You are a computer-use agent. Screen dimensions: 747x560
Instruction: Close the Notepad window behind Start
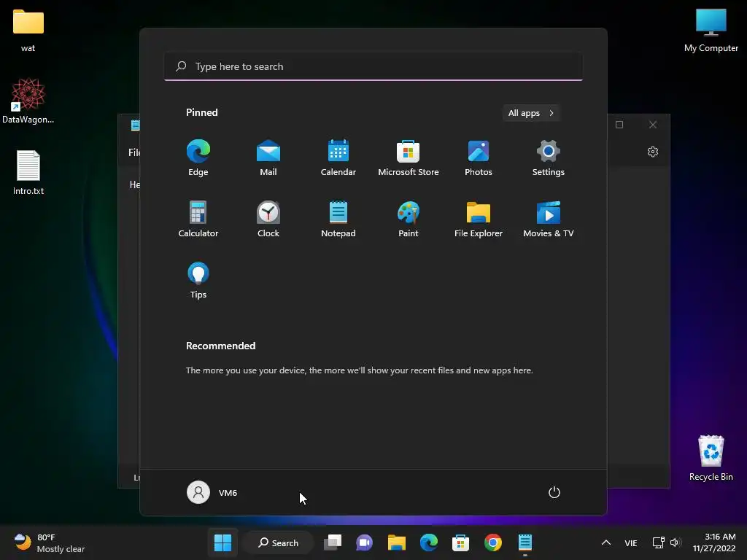(x=653, y=124)
